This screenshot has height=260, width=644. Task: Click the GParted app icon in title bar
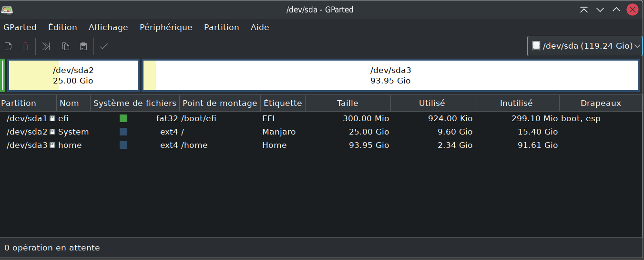coord(7,10)
